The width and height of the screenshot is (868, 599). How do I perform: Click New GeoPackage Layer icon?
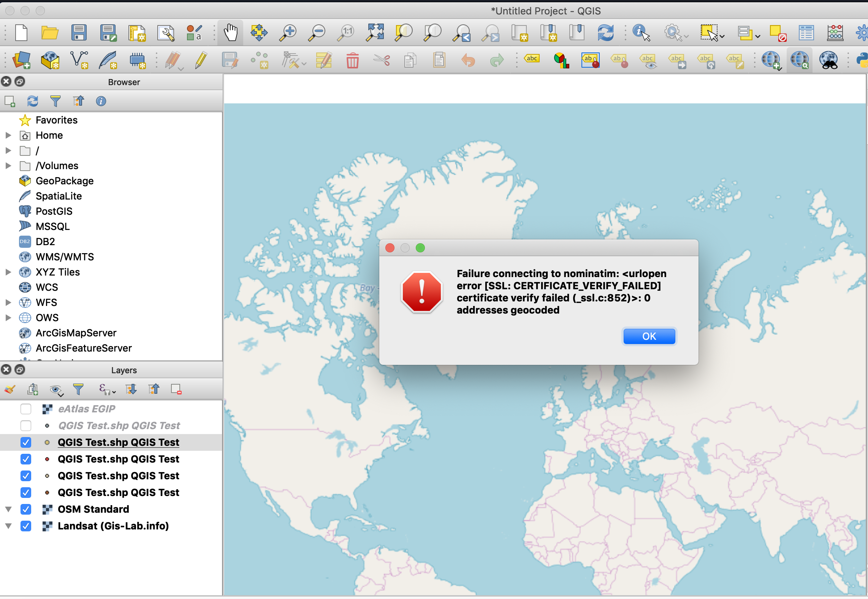(50, 60)
